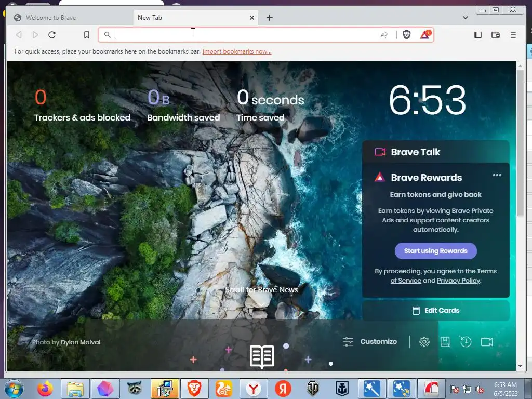Open the Yandex Browser Y taskbar icon

coord(254,389)
